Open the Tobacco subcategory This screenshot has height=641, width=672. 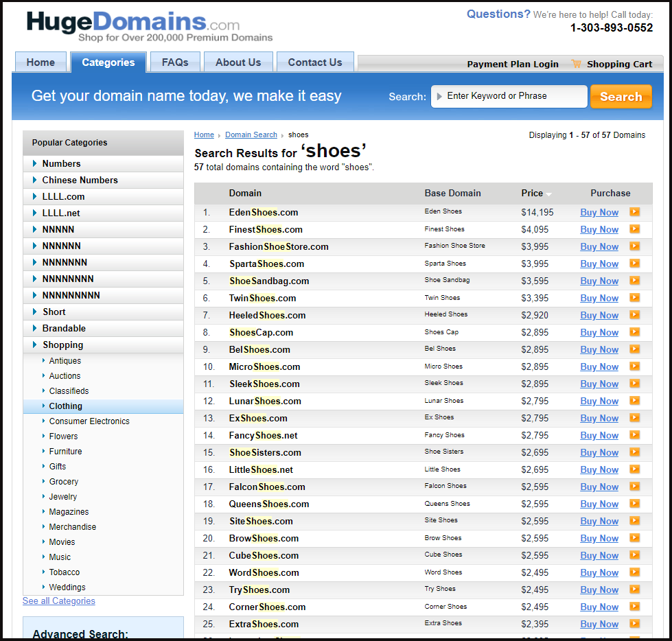[65, 572]
